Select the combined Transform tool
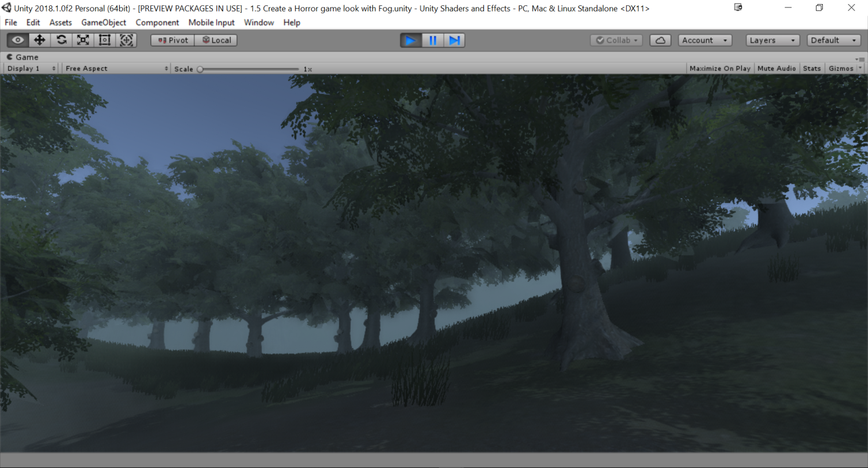868x468 pixels. pos(126,40)
